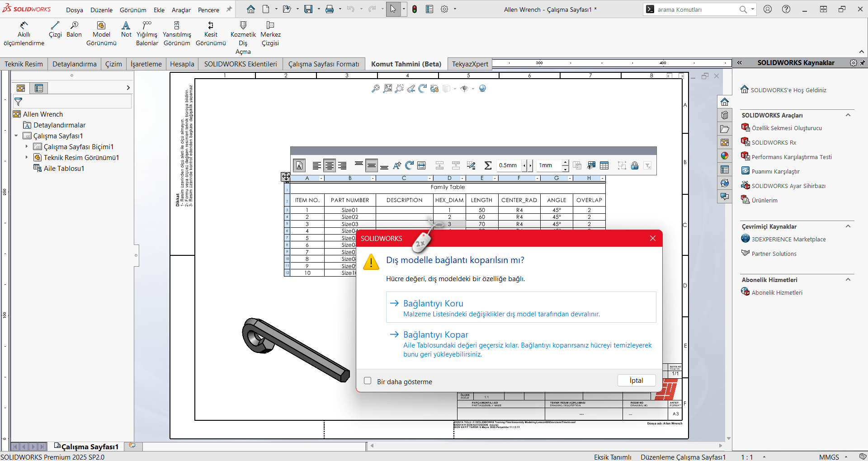Open SOLIDWORKS Eklentileri tab

[x=241, y=64]
